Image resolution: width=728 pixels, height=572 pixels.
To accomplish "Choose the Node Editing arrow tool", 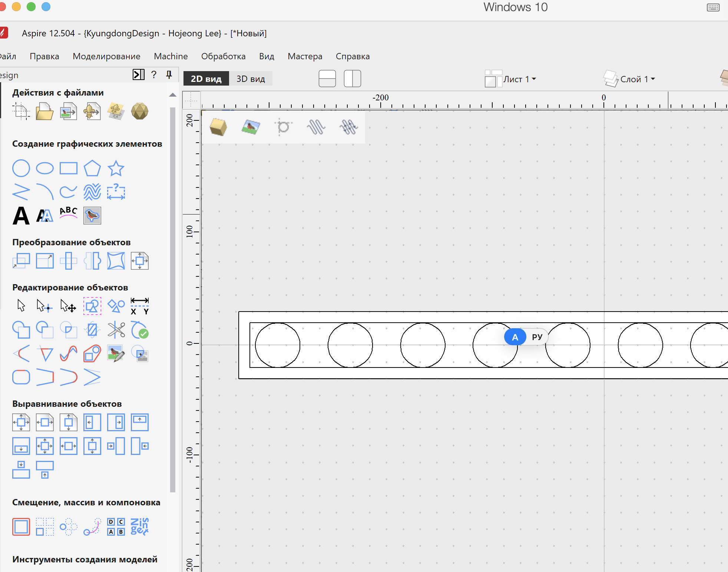I will 44,306.
